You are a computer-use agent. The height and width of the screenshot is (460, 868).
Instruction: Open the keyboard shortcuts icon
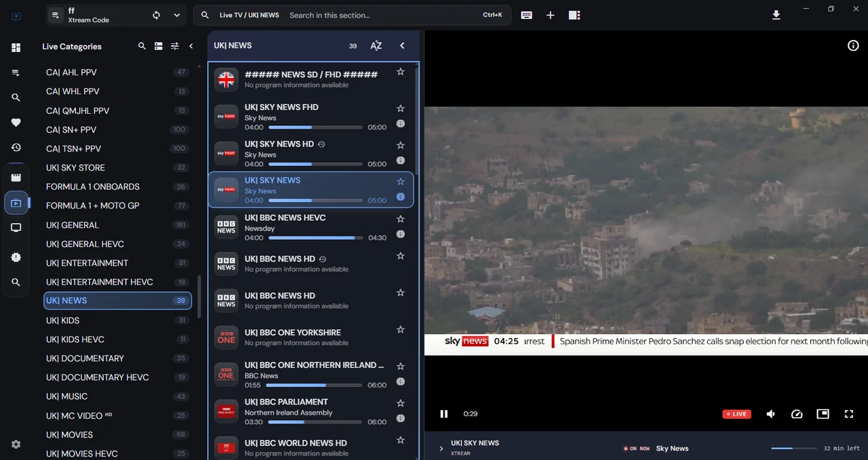tap(526, 15)
